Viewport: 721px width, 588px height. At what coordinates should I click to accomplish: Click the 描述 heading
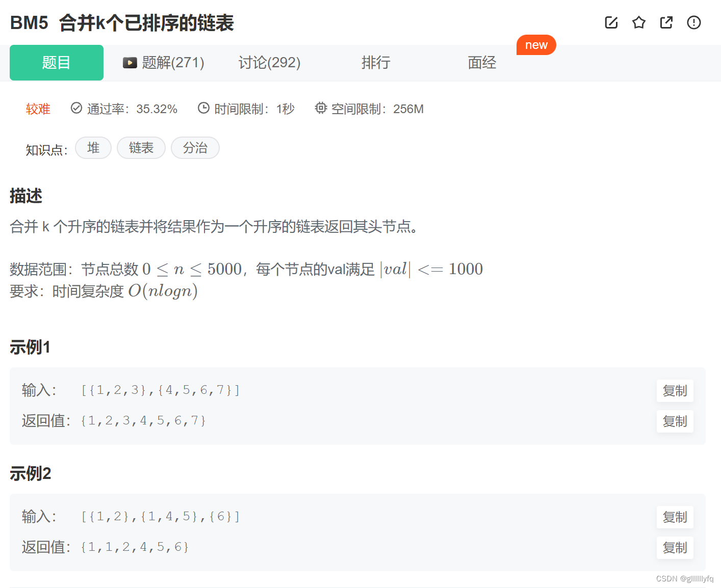point(26,196)
